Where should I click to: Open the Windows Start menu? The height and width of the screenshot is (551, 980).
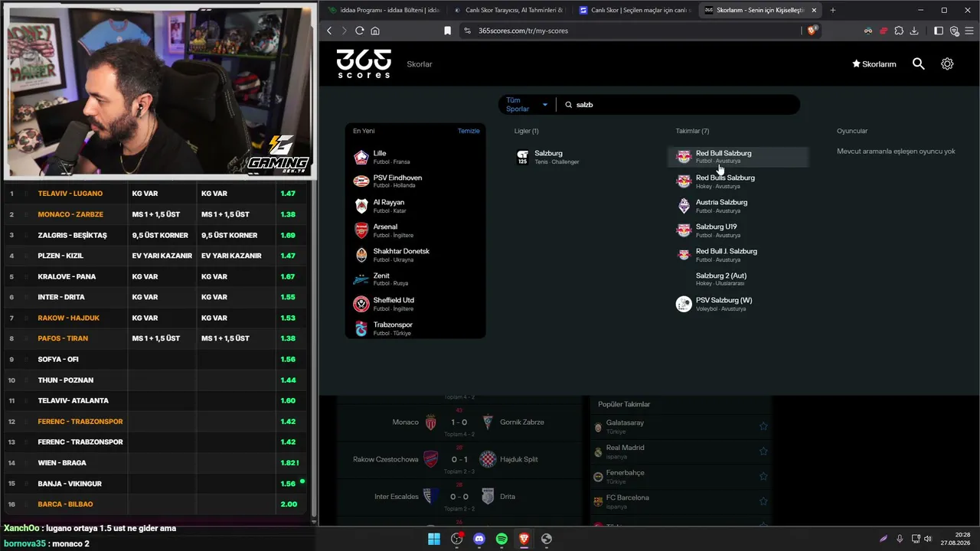point(434,539)
